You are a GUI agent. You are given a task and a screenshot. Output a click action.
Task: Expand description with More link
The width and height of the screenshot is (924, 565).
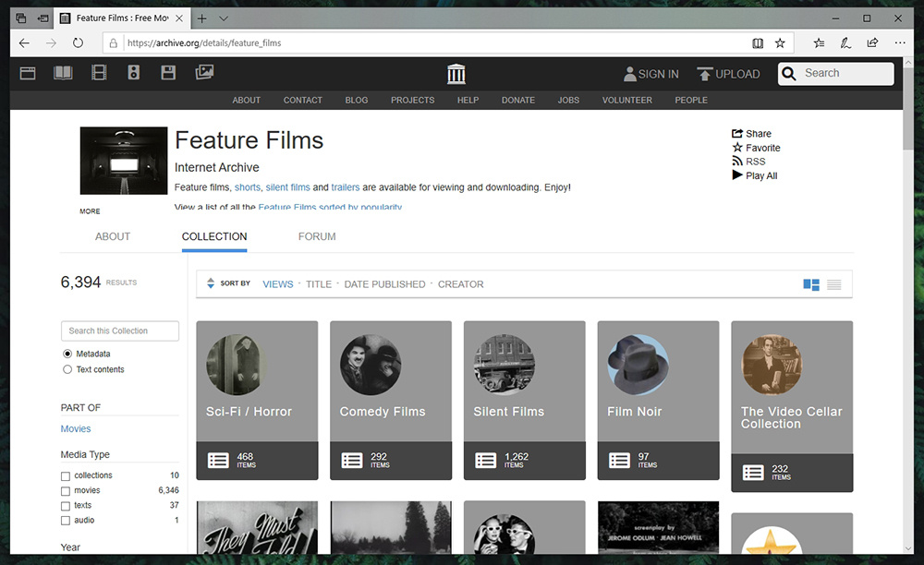click(x=91, y=211)
